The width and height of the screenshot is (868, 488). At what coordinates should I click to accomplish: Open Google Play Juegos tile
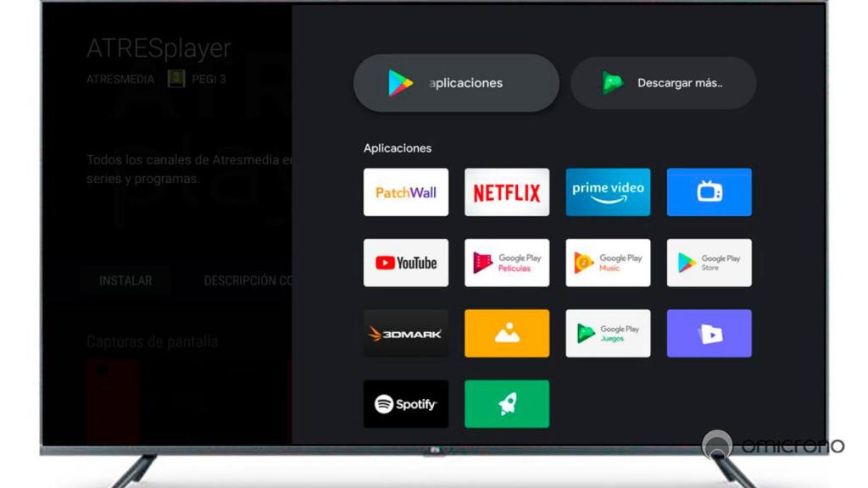608,333
